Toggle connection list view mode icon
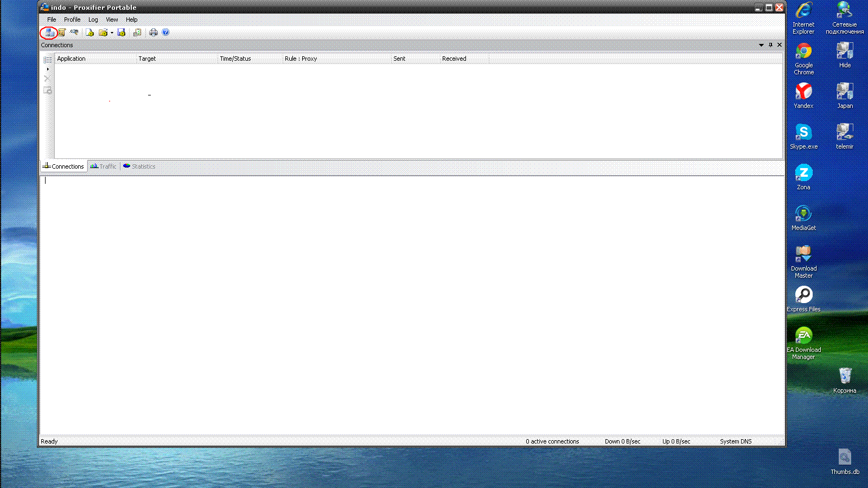This screenshot has height=488, width=868. pyautogui.click(x=48, y=60)
